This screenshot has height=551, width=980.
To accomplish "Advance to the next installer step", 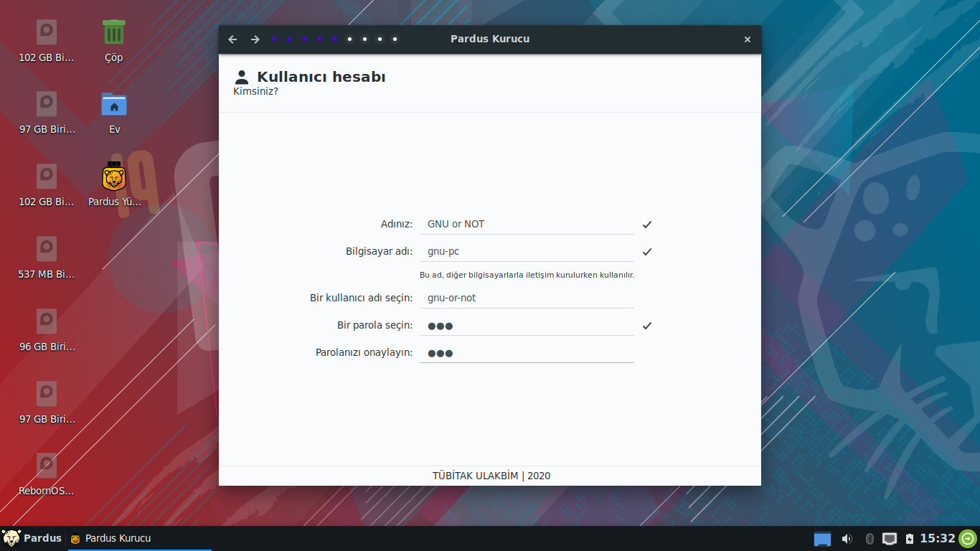I will point(255,39).
